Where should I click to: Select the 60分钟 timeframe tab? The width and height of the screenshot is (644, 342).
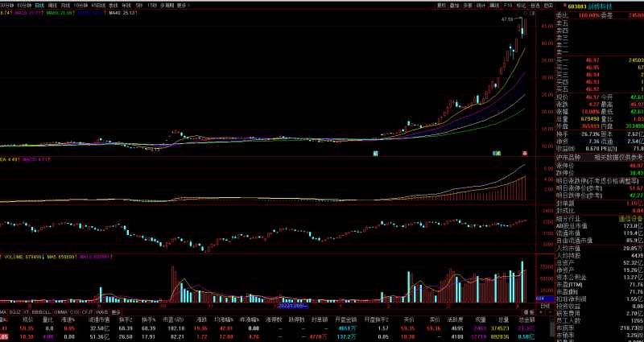tap(25, 5)
